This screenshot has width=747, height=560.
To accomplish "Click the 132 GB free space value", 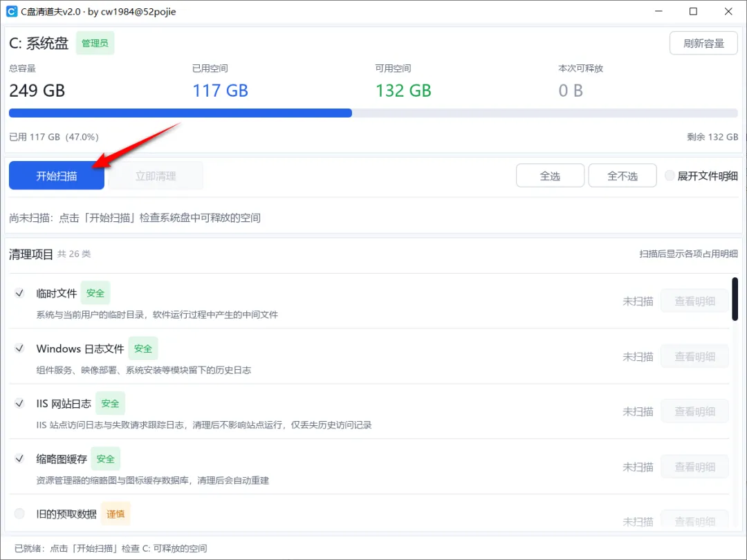I will [x=403, y=91].
